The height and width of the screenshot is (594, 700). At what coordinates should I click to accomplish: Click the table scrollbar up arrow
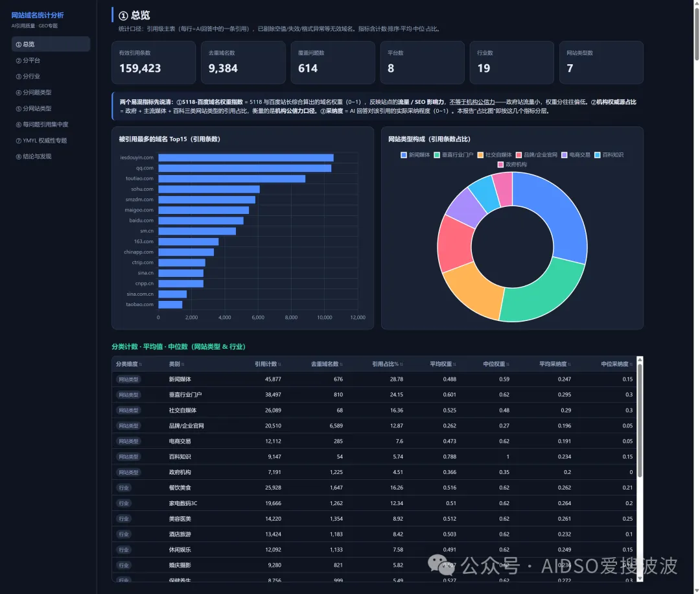640,359
